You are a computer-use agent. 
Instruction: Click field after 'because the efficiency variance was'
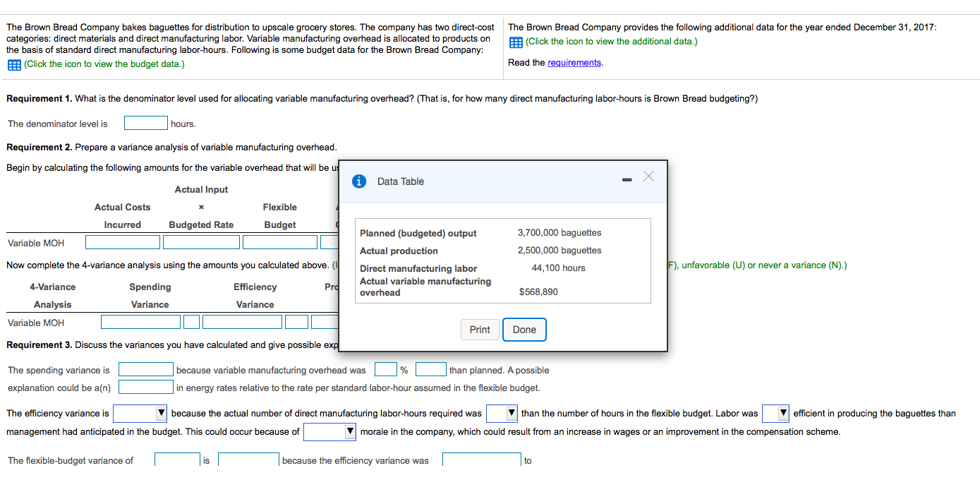[481, 460]
